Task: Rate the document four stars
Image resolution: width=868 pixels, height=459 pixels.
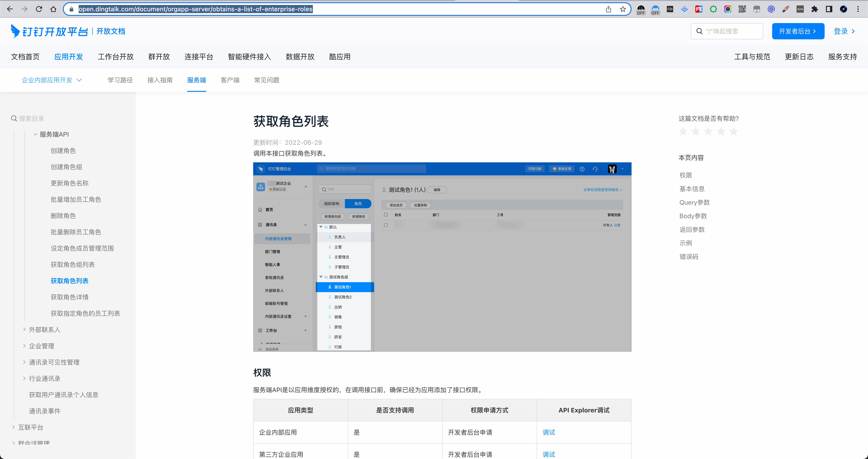Action: [721, 131]
